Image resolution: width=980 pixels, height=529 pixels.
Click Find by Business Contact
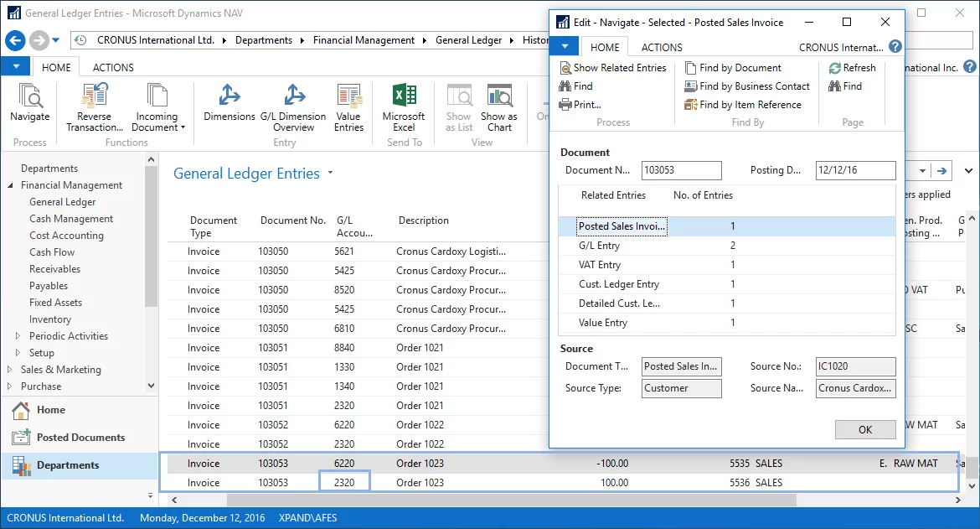pos(747,86)
